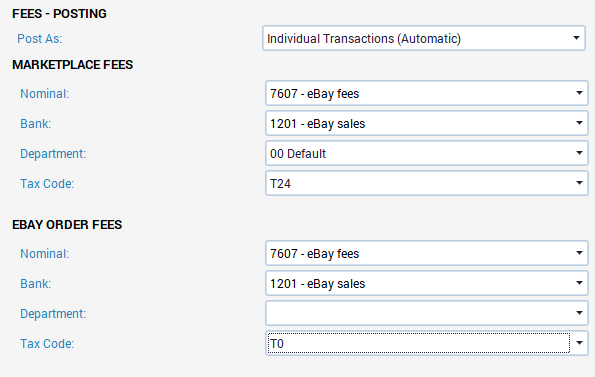Click 1201 - eBay sales under Marketplace Fees
The height and width of the screenshot is (377, 595).
click(427, 123)
